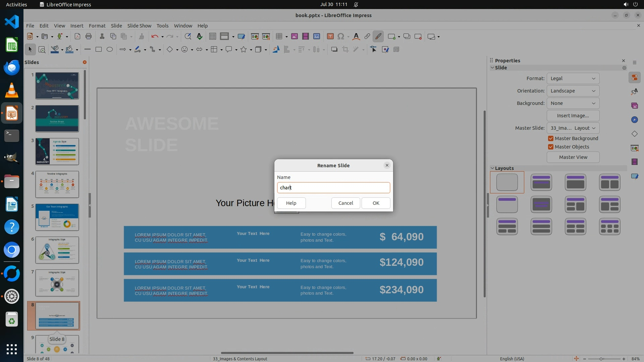The height and width of the screenshot is (362, 644).
Task: Close the Slides panel with red button
Action: [85, 62]
